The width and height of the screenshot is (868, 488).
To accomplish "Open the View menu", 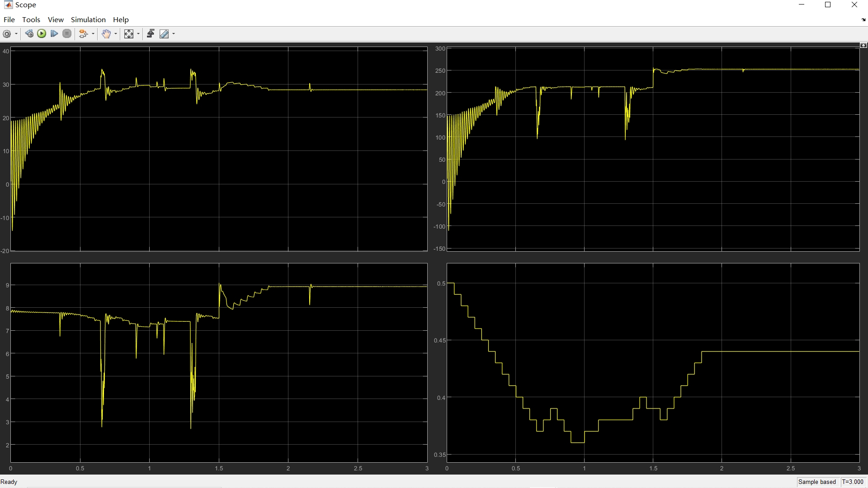I will [56, 19].
